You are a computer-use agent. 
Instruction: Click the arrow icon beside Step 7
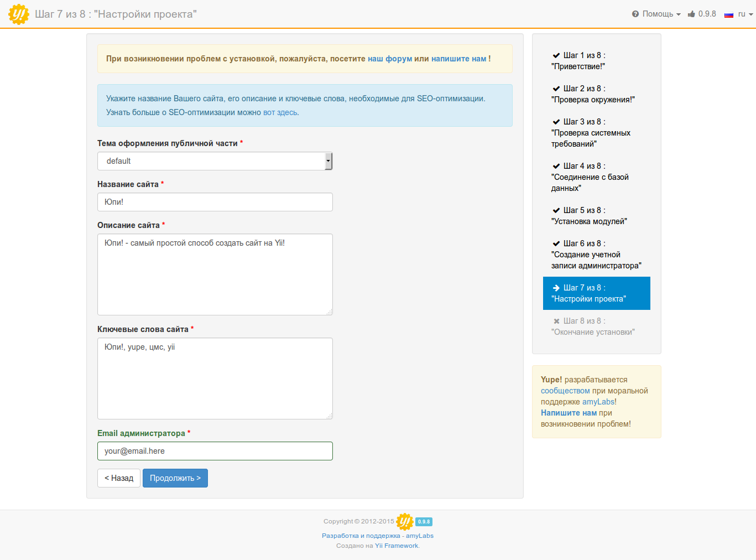click(556, 288)
